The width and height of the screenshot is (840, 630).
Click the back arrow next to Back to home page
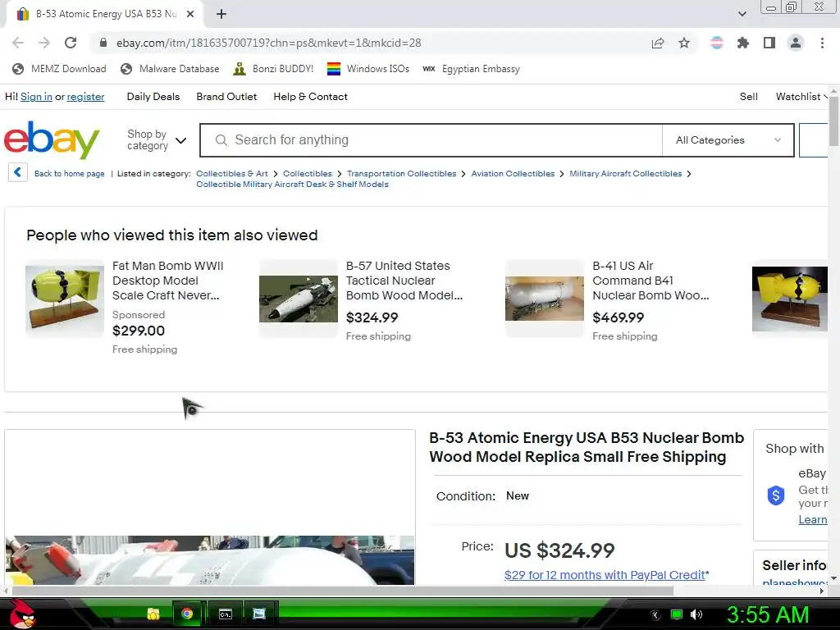[18, 172]
